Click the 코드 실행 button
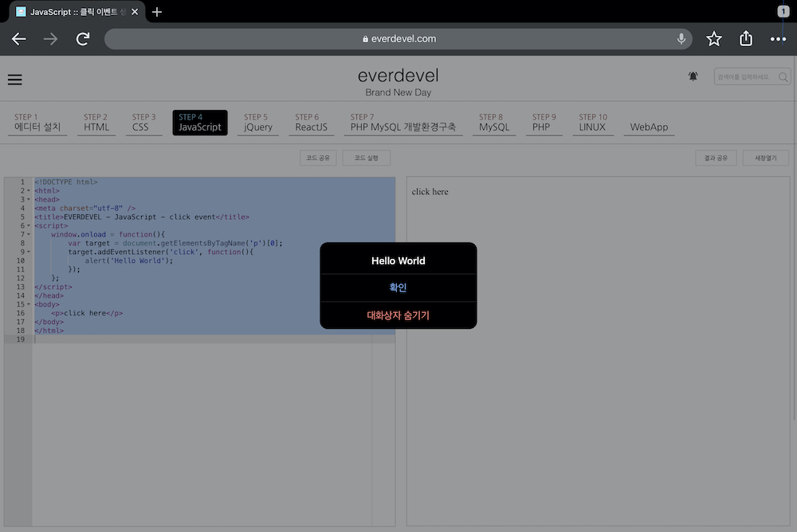This screenshot has height=532, width=797. (367, 158)
